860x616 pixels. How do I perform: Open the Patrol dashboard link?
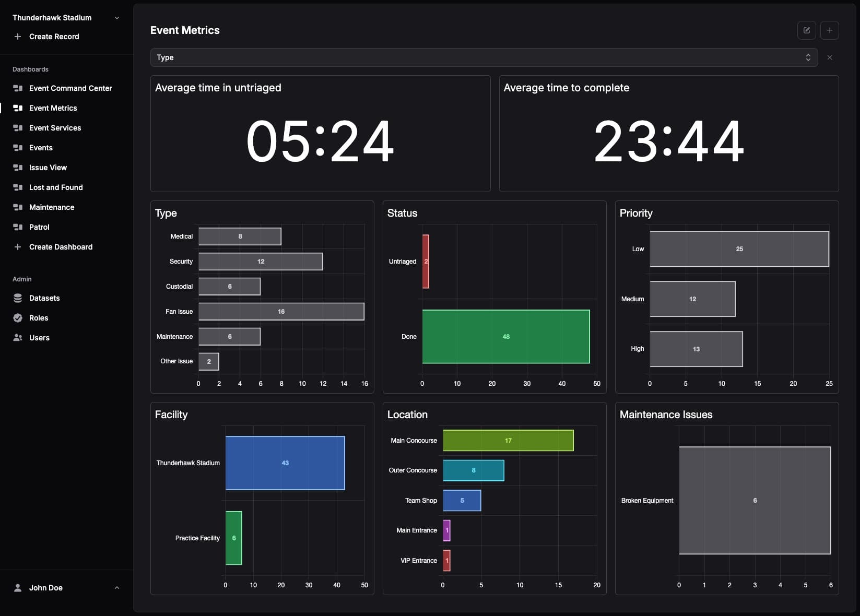[x=39, y=227]
